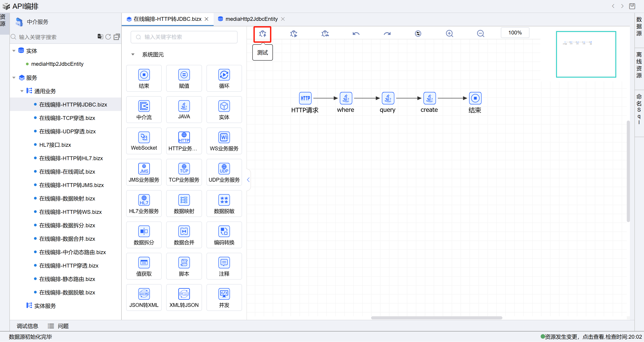Switch to the mediaHttp2JdbcEntity tab
This screenshot has height=342, width=644.
(251, 19)
